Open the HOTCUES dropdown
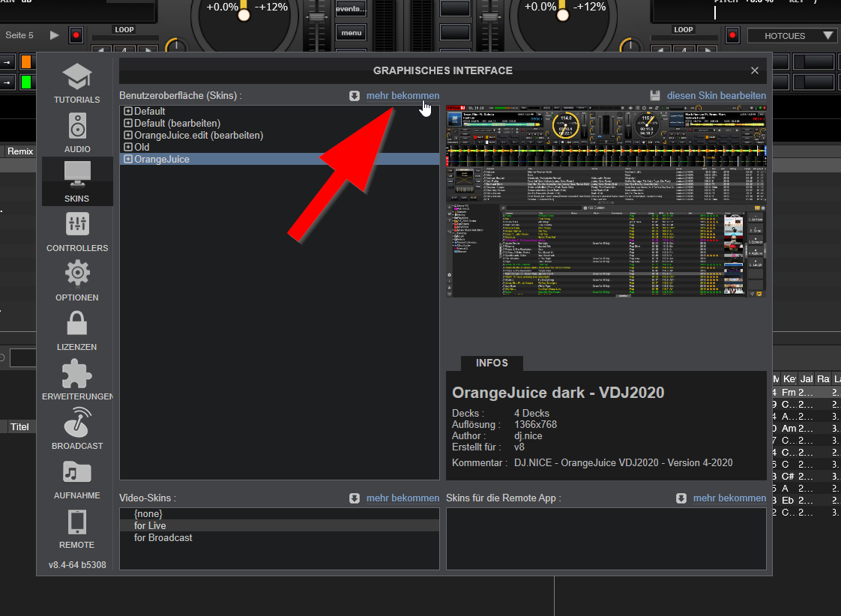 (791, 36)
